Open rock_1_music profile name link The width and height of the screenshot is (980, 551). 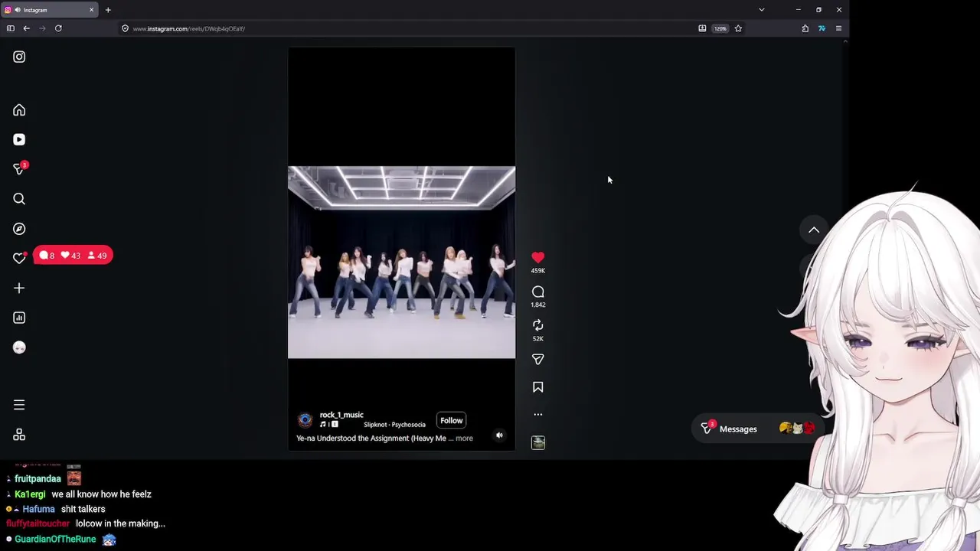point(341,415)
